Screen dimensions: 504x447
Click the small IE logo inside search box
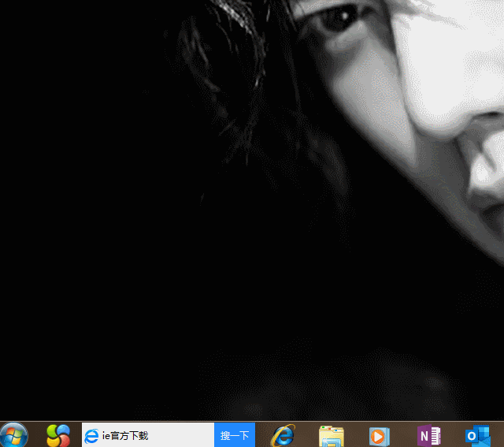point(91,436)
